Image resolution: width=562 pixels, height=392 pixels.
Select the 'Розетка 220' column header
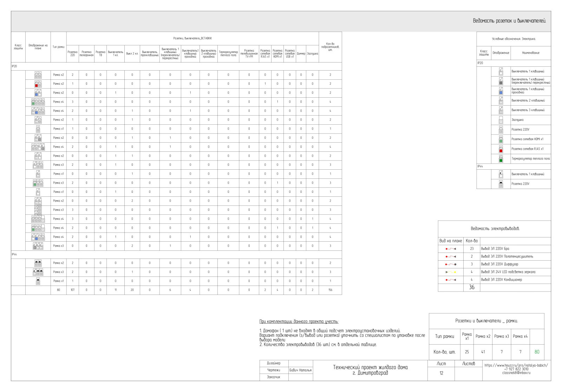[x=72, y=53]
